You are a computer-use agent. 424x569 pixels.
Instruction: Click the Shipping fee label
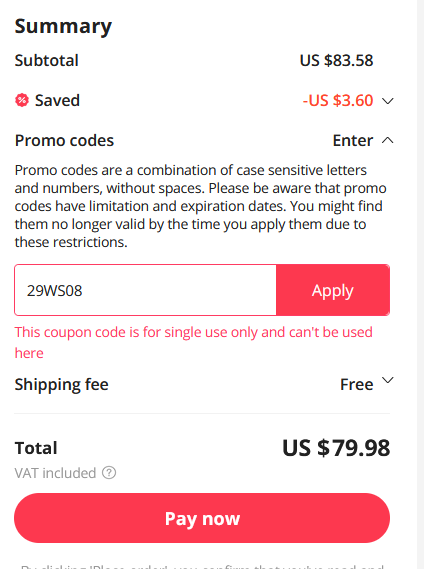[x=61, y=384]
